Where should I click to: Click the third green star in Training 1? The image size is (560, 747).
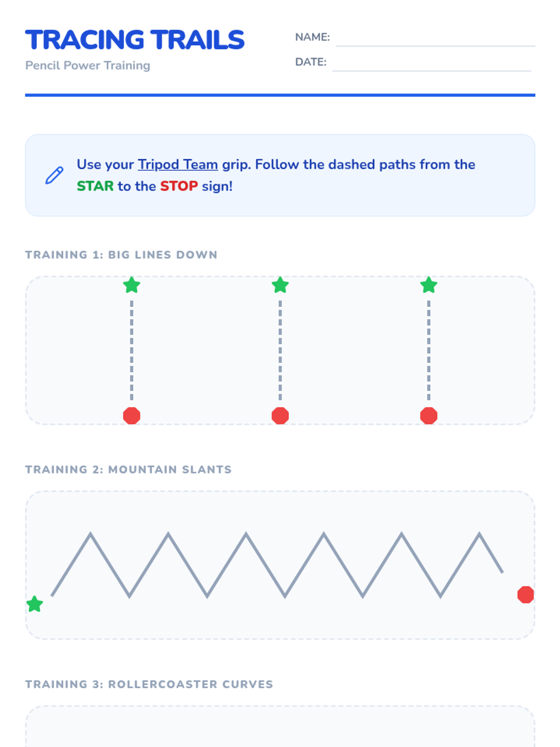click(428, 285)
